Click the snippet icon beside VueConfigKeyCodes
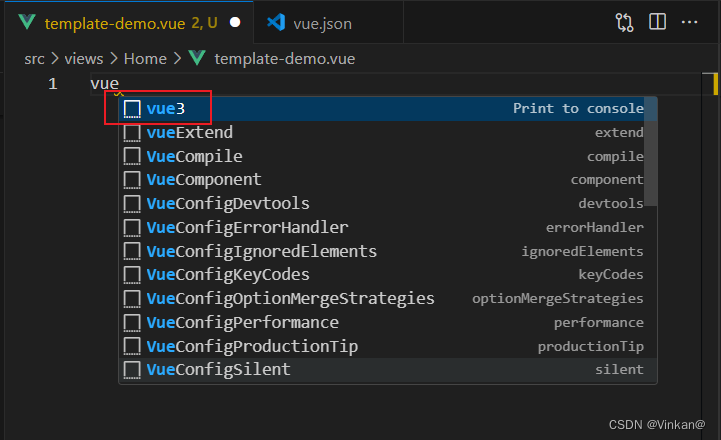 [132, 275]
